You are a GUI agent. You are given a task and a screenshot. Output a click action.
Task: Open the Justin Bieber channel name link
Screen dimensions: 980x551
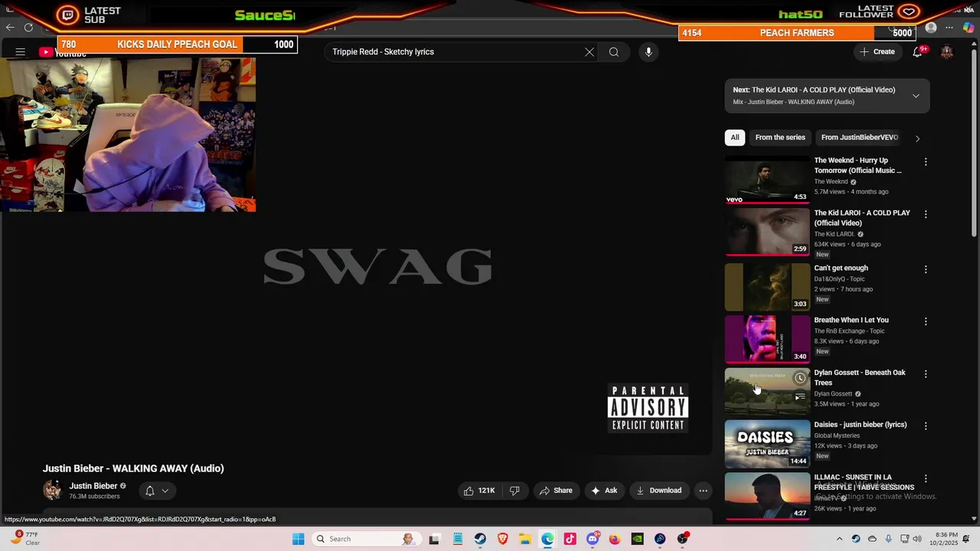pyautogui.click(x=93, y=486)
